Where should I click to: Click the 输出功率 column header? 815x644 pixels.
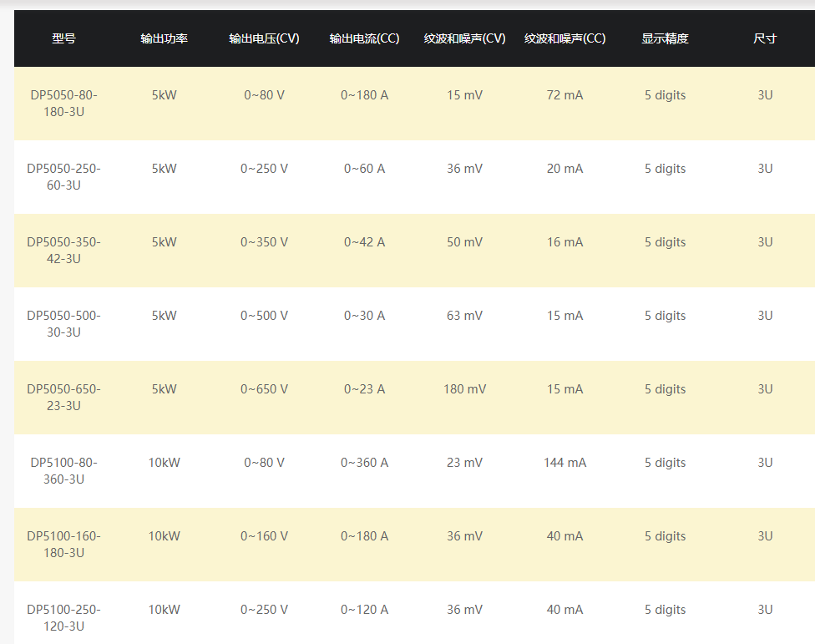coord(164,38)
